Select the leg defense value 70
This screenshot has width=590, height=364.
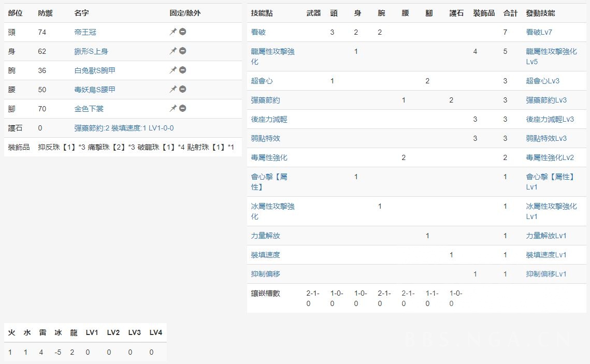42,109
